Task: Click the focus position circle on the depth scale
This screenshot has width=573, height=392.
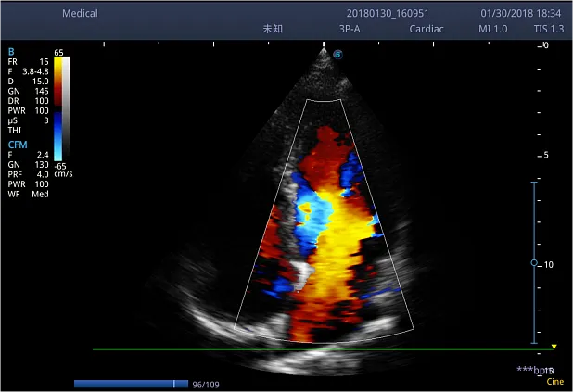Action: click(x=534, y=263)
